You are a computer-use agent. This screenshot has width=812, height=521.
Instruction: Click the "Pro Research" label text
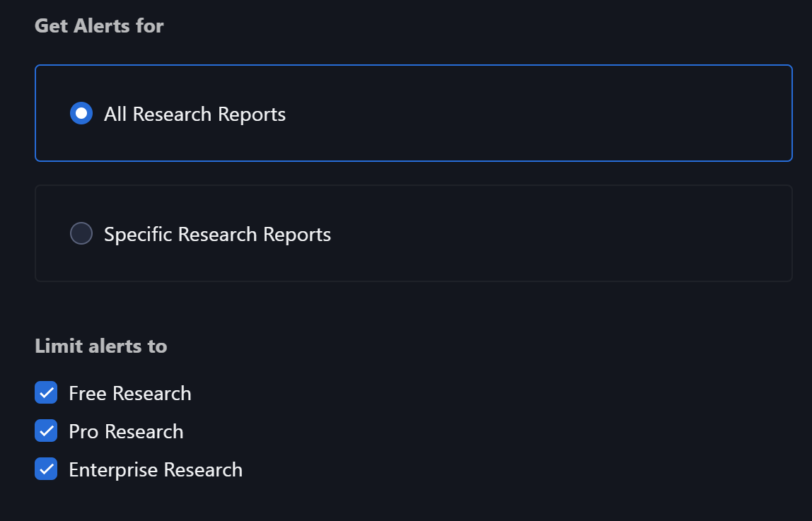pos(126,431)
